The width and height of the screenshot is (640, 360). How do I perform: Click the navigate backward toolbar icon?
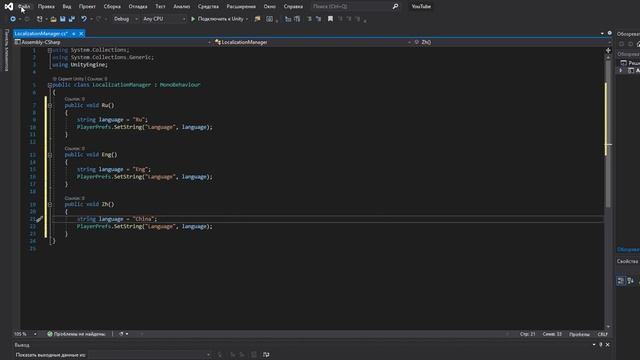[13, 19]
